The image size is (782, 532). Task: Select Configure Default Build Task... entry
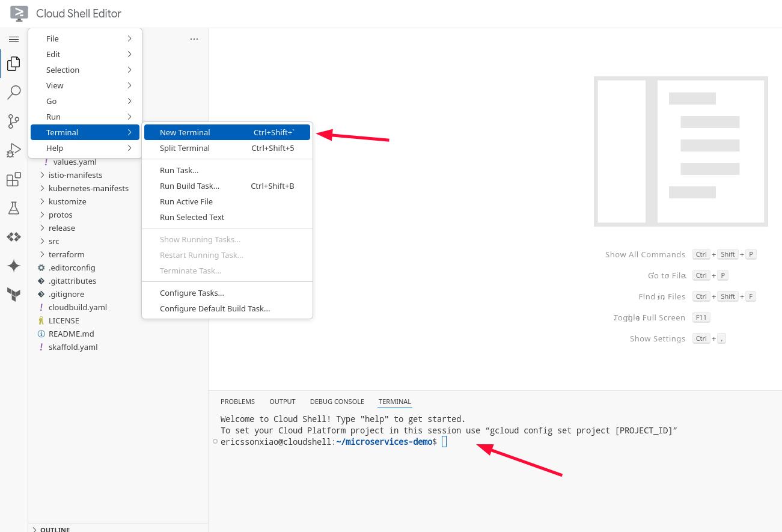click(227, 308)
